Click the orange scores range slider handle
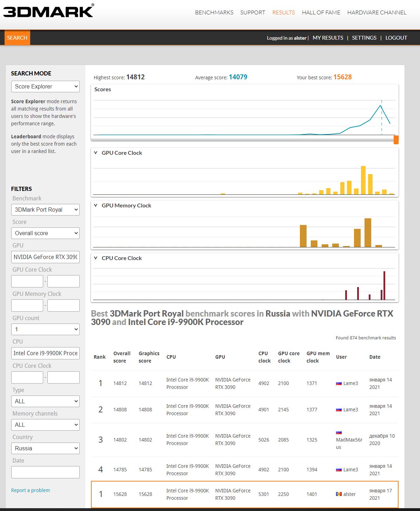Viewport: 420px width, 511px height. coord(396,140)
